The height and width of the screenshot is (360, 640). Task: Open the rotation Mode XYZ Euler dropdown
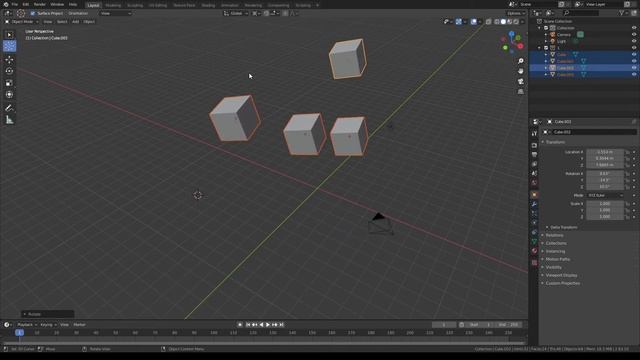[x=605, y=196]
